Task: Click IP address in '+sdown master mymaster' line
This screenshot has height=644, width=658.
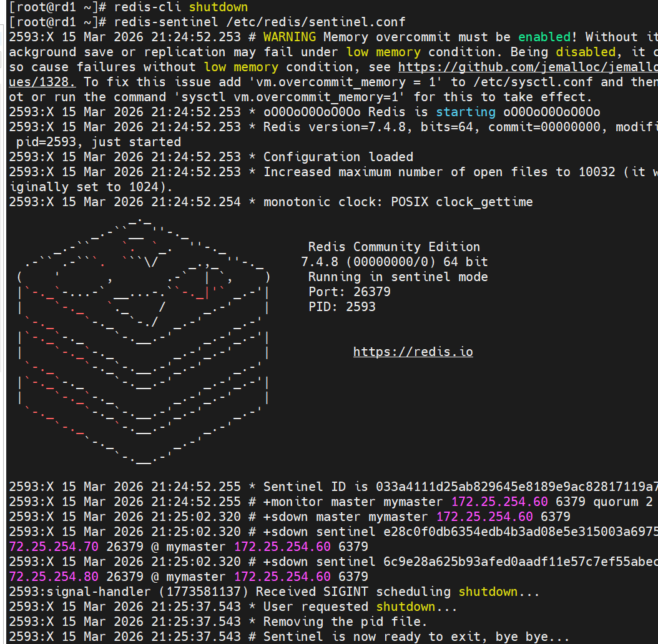Action: [484, 517]
